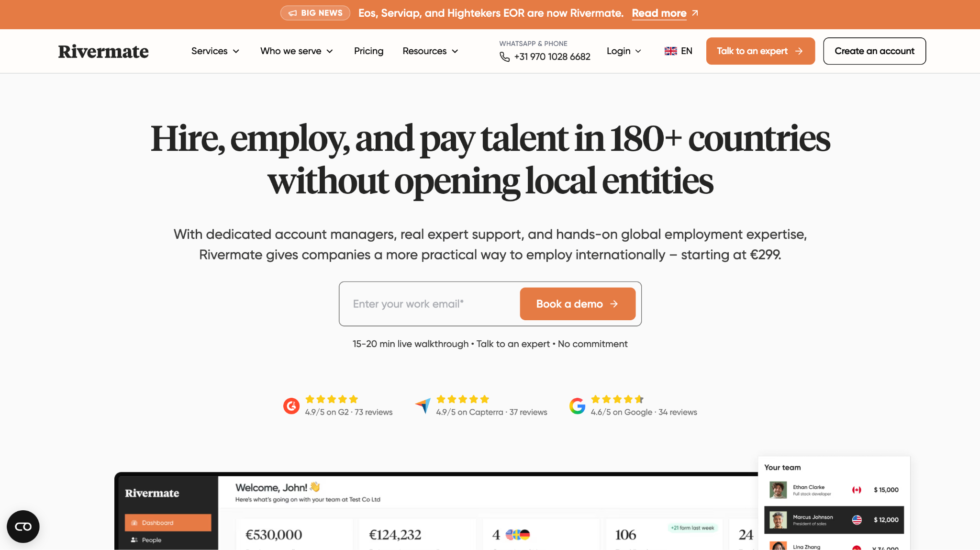Call the +31 970 1028 6682 number
The width and height of the screenshot is (980, 550).
coord(552,57)
